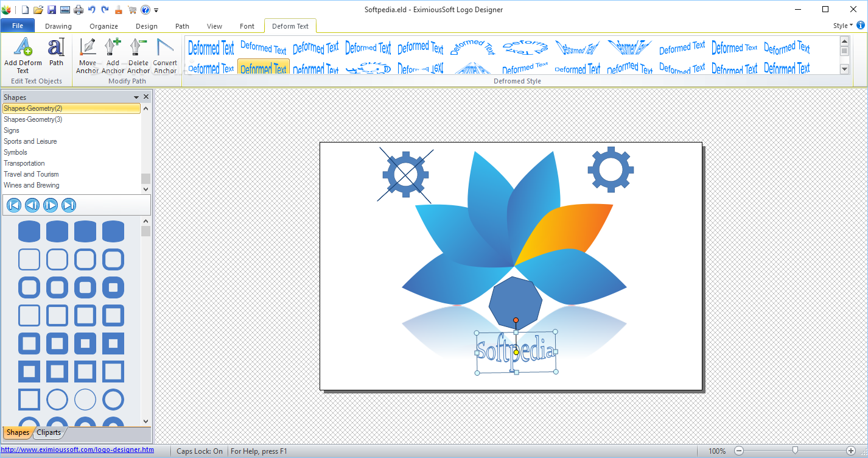Select the Deform Text tab

pos(290,26)
